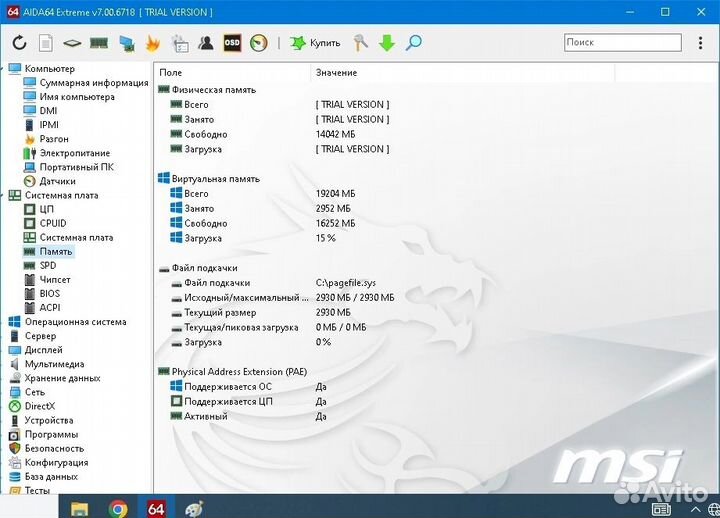Expand the Операционная система tree node
This screenshot has width=720, height=518.
point(75,322)
